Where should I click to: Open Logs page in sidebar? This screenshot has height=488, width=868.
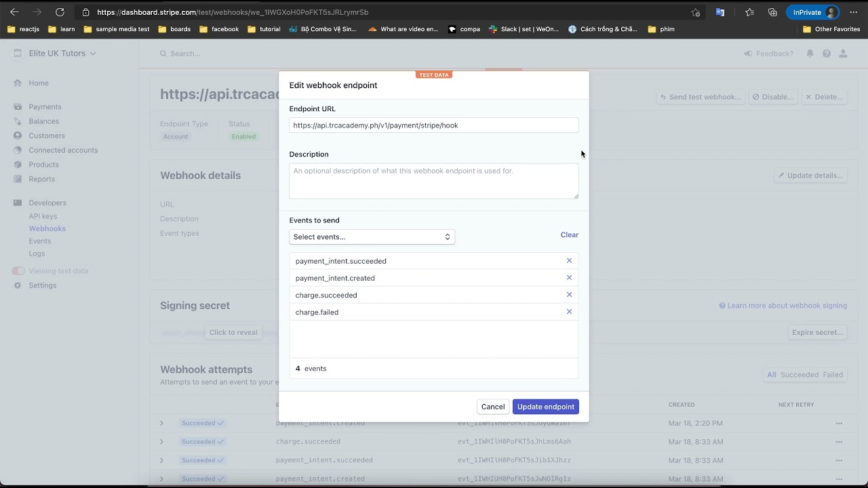[37, 253]
